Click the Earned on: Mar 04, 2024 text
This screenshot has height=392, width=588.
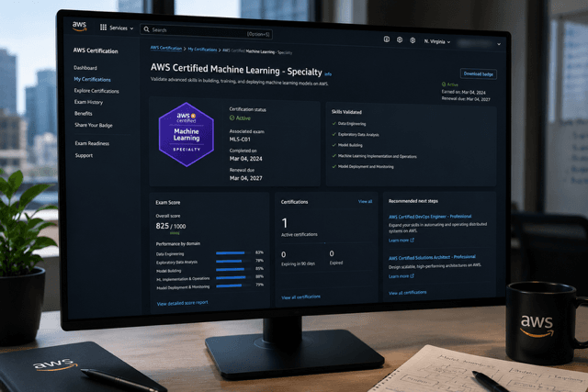pyautogui.click(x=463, y=92)
